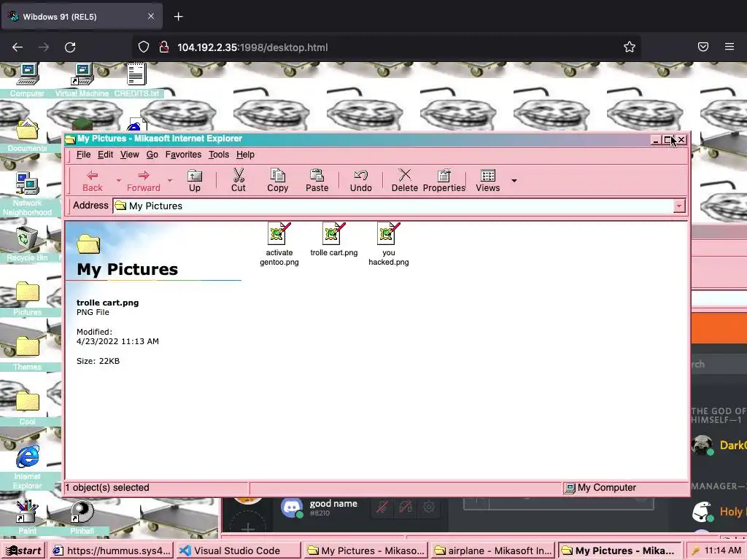
Task: Go Back in the explorer toolbar
Action: click(93, 181)
